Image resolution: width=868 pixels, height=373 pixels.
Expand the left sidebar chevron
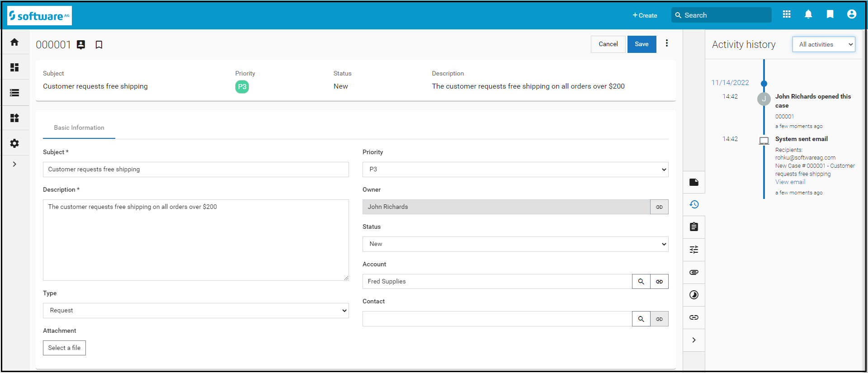tap(14, 164)
